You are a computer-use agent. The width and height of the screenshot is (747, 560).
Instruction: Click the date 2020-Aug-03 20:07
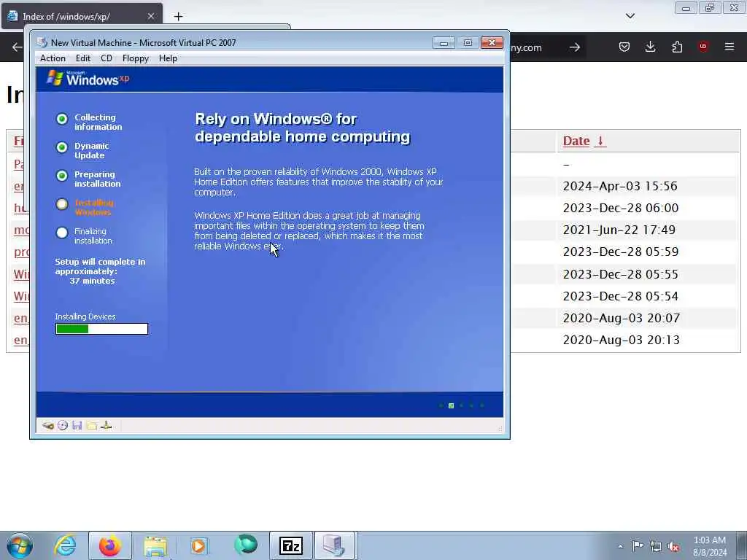[622, 318]
